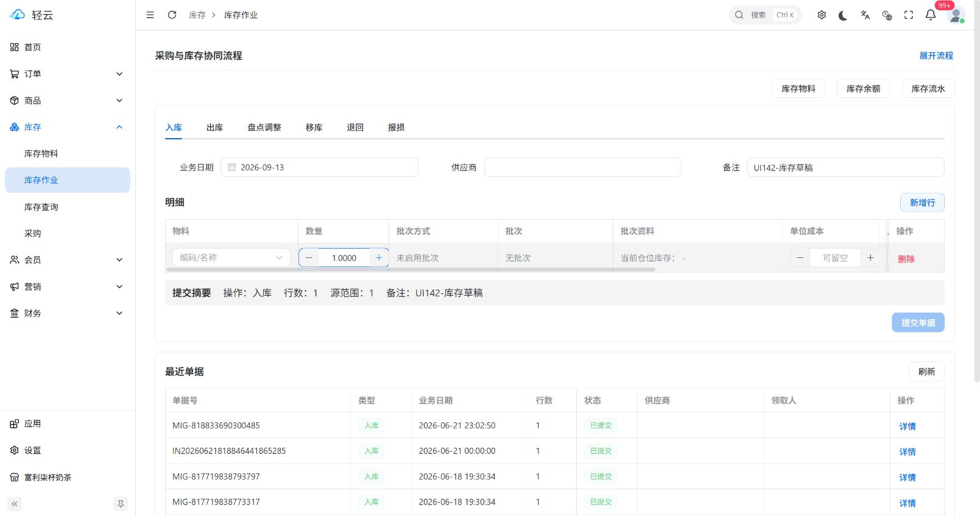View 详情 for MIG-818833690300485

[x=908, y=427]
